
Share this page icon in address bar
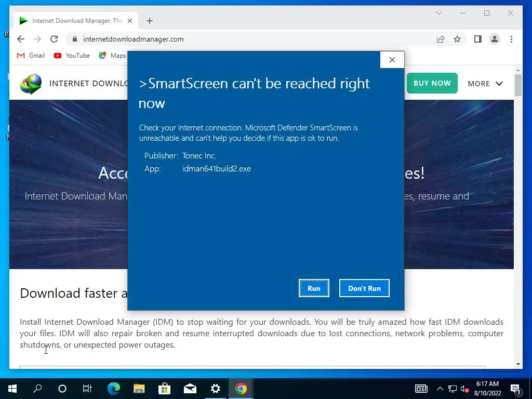[x=441, y=39]
